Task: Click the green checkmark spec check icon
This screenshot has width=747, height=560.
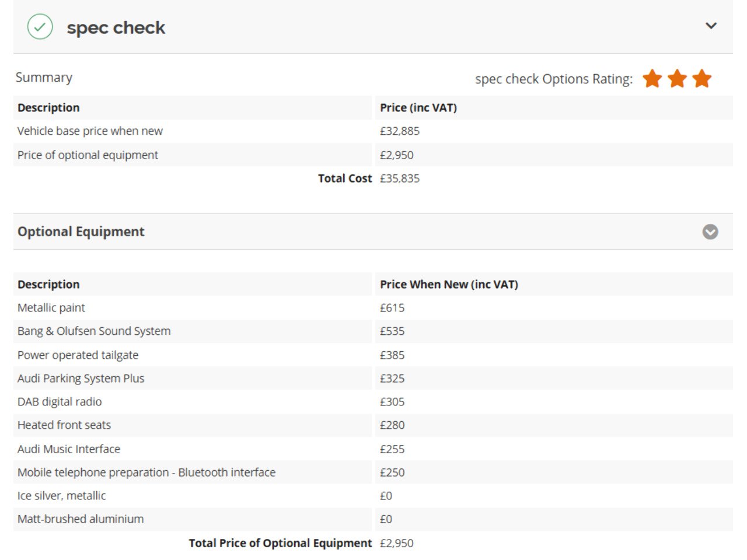Action: (40, 27)
